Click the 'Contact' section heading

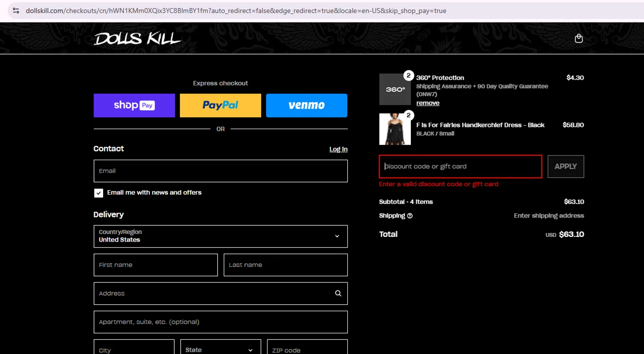tap(109, 149)
